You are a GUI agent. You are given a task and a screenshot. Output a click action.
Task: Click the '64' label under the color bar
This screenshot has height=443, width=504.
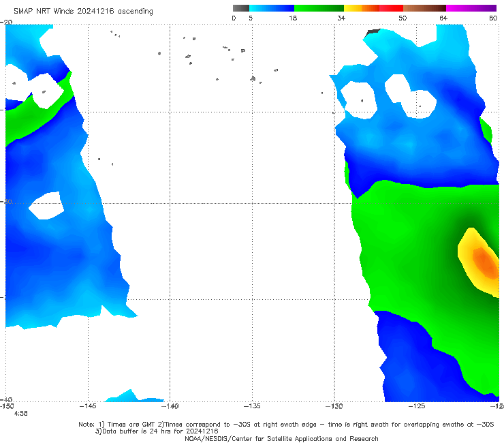click(x=443, y=18)
